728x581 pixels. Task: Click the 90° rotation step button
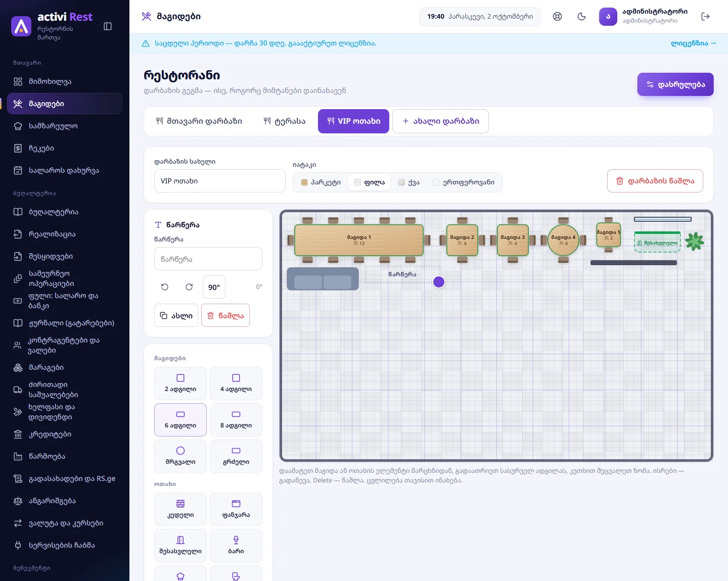coord(214,287)
